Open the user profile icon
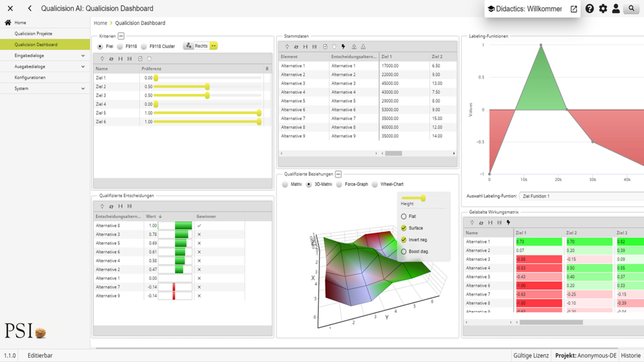This screenshot has width=644, height=362. 616,9
